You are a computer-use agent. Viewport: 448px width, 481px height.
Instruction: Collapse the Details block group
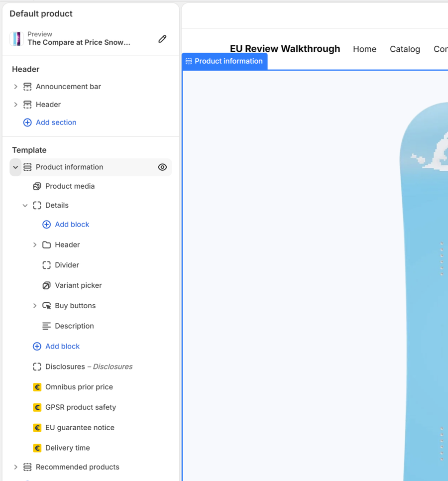point(25,206)
